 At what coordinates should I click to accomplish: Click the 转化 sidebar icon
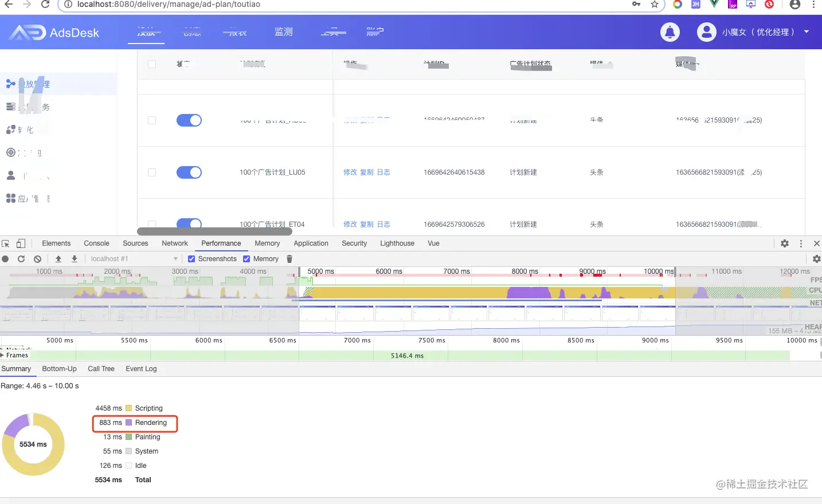[11, 129]
